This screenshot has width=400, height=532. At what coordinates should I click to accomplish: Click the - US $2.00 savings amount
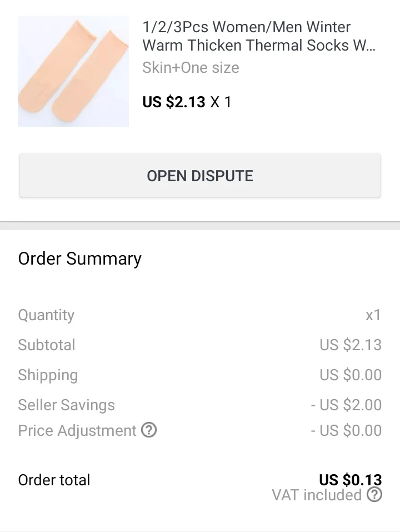pos(347,405)
